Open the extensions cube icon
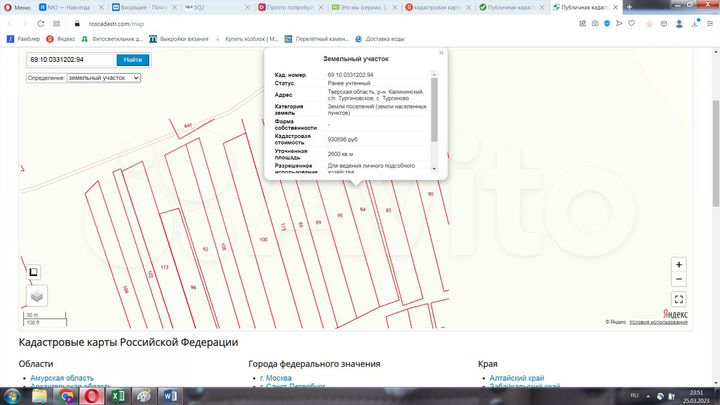The height and width of the screenshot is (405, 720). [x=664, y=23]
